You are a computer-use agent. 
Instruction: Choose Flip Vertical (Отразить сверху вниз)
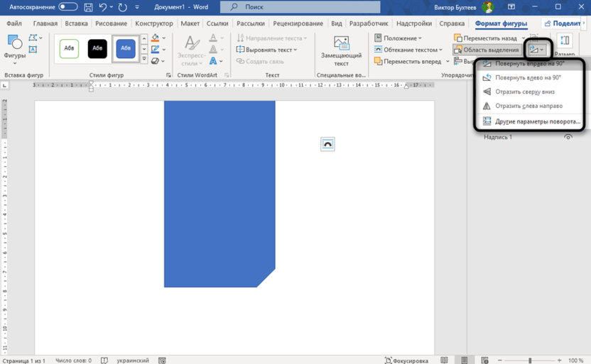524,92
